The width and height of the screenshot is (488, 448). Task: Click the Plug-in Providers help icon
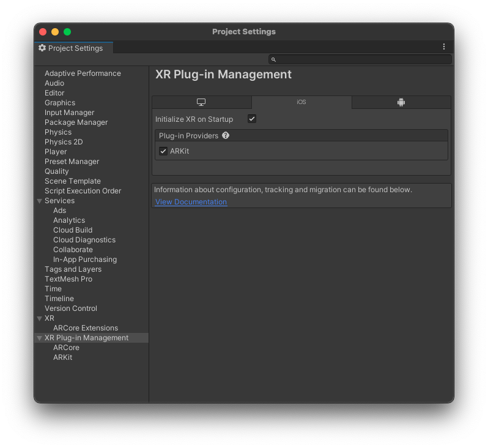pyautogui.click(x=226, y=136)
